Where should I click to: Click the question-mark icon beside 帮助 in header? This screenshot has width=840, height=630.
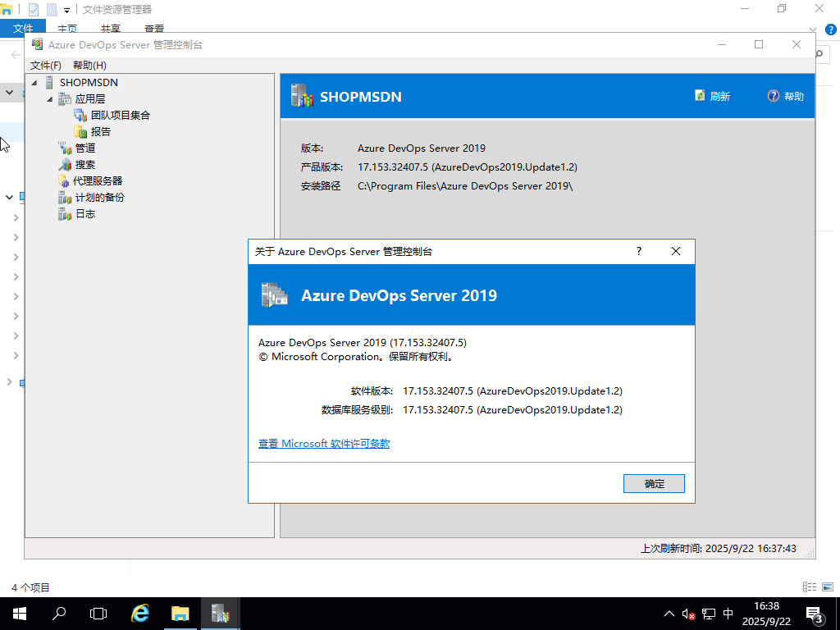click(x=773, y=96)
